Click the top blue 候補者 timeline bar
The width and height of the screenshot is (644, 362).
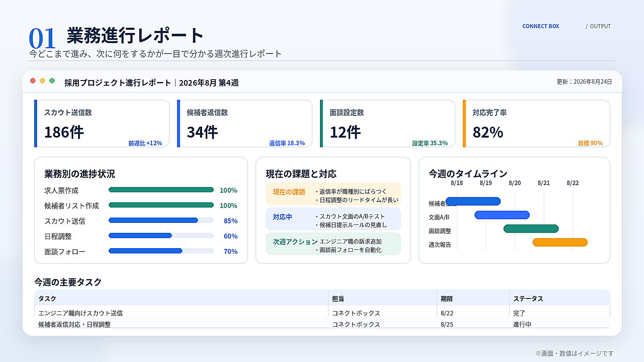point(473,202)
